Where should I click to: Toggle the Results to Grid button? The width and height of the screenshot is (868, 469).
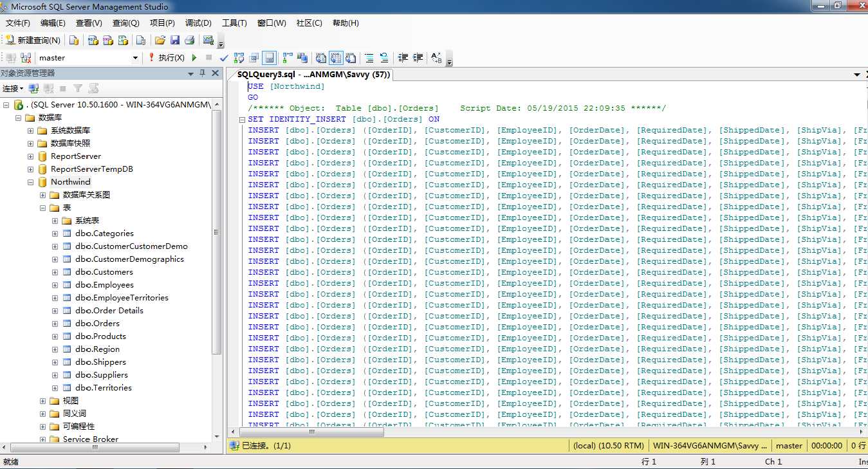point(335,57)
